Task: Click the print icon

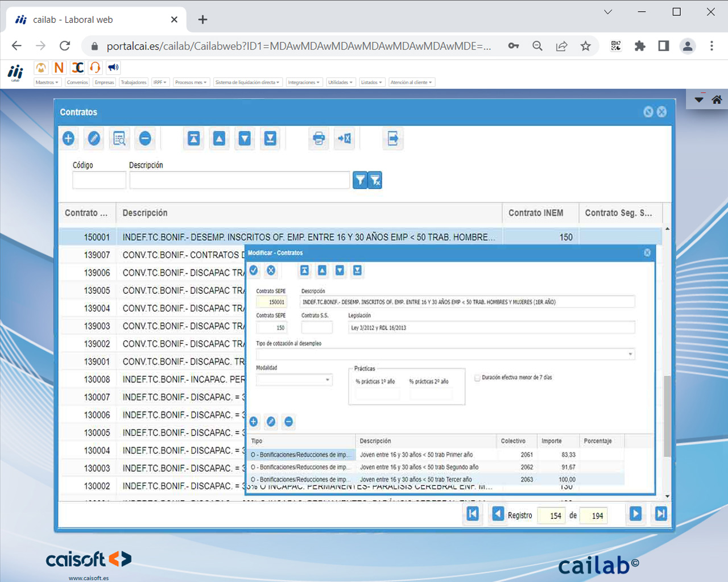Action: 318,138
